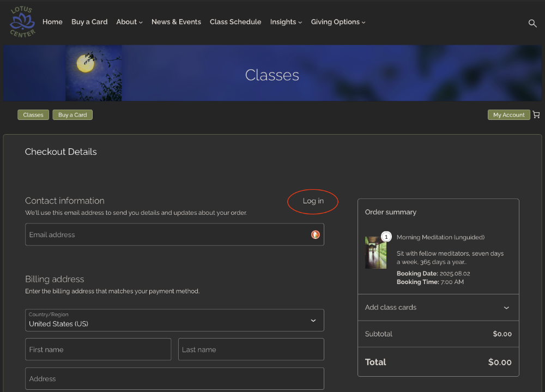545x392 pixels.
Task: Click the DuckDuckGo icon in the email field
Action: [315, 234]
